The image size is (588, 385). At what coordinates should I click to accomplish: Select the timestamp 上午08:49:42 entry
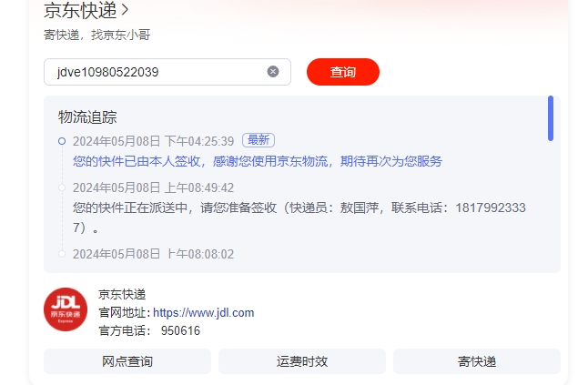pyautogui.click(x=154, y=187)
